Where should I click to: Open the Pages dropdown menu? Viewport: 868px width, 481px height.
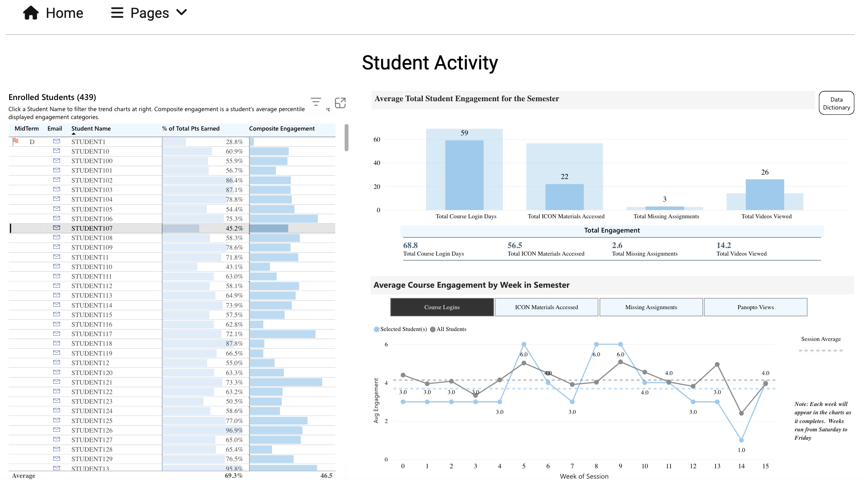pyautogui.click(x=181, y=12)
